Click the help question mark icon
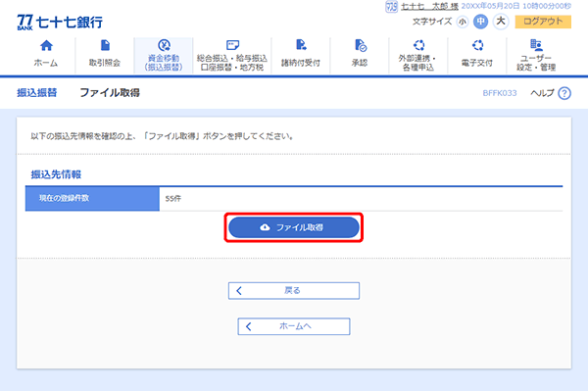 coord(564,93)
